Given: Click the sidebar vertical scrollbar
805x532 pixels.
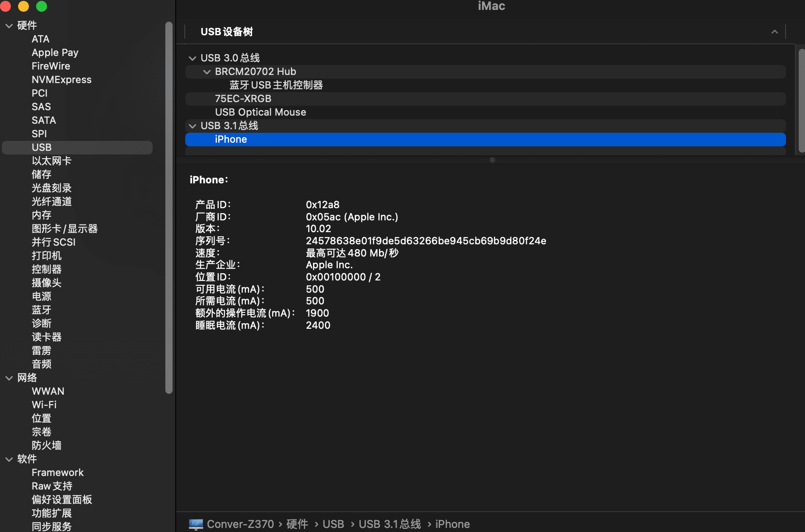Looking at the screenshot, I should 169,208.
